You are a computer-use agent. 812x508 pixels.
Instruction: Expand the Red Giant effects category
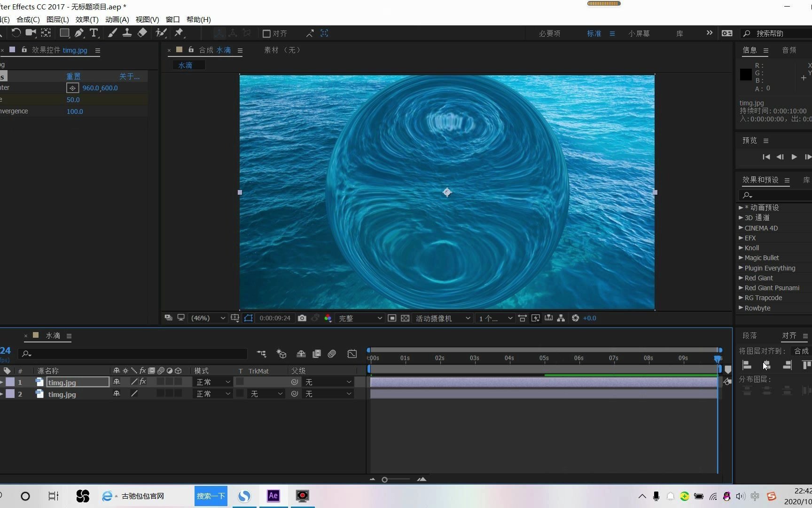741,278
